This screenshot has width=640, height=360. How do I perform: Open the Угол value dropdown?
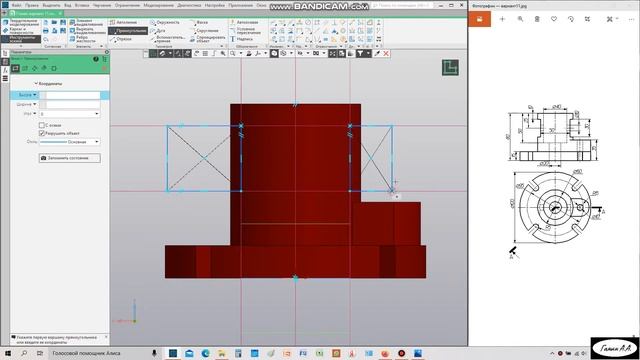coord(97,114)
